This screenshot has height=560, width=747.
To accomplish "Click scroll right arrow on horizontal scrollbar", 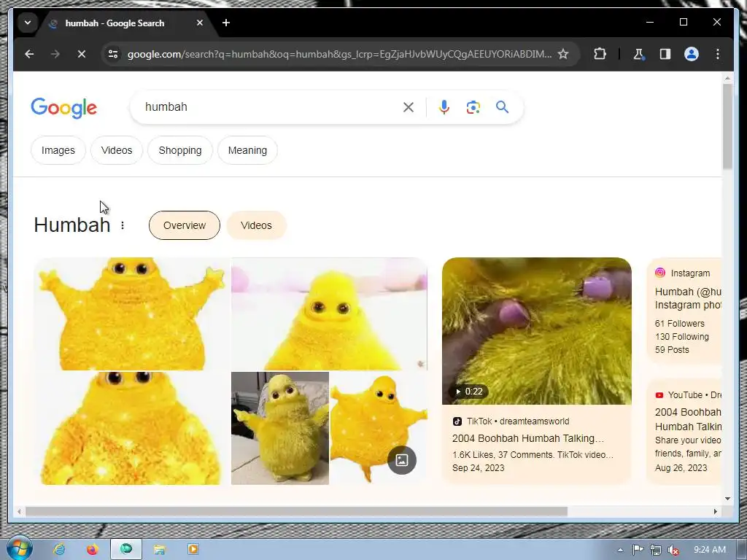I will [715, 511].
